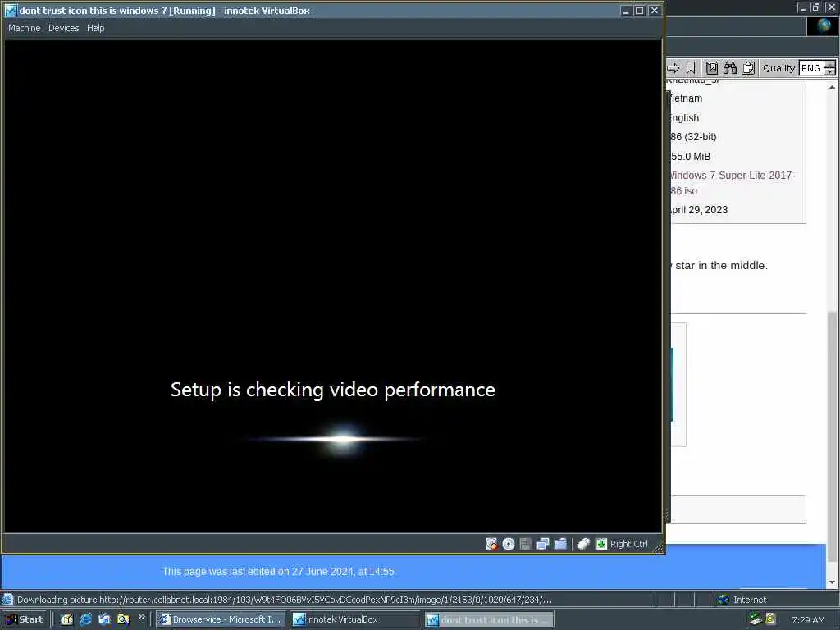This screenshot has width=840, height=630.
Task: Click the Quality stepper up arrow
Action: (830, 64)
